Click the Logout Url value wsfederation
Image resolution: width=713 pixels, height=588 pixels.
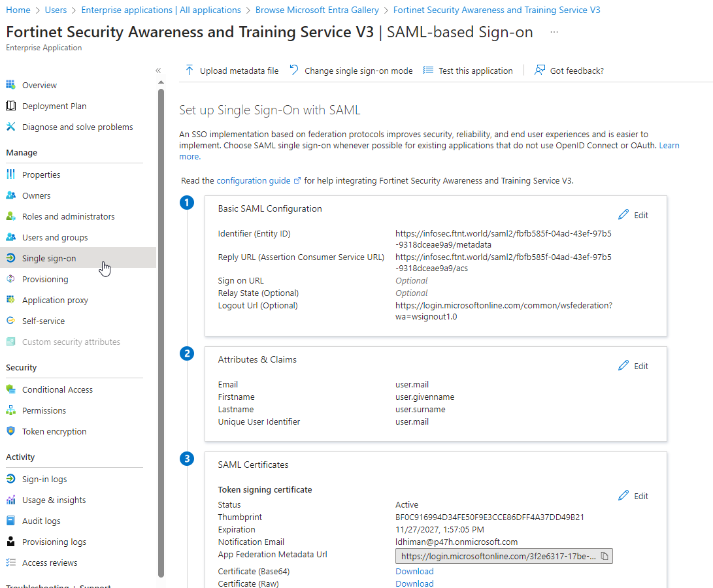tap(504, 310)
